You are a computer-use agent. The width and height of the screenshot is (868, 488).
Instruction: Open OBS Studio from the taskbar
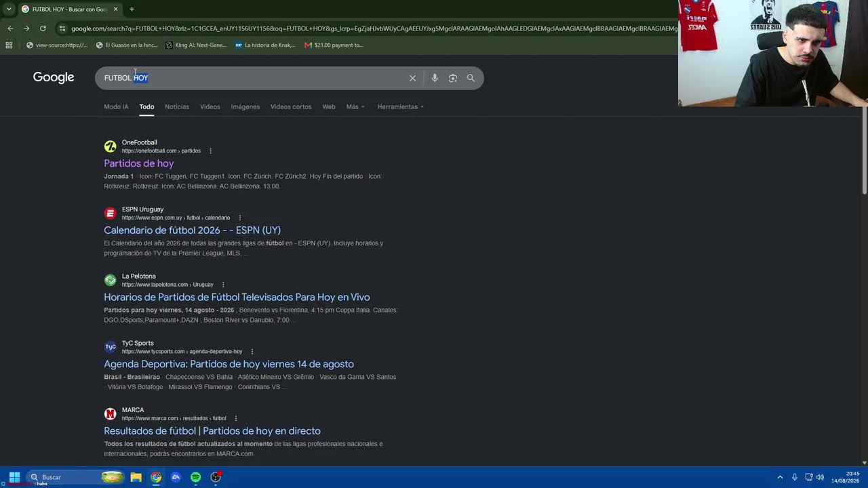[x=216, y=477]
